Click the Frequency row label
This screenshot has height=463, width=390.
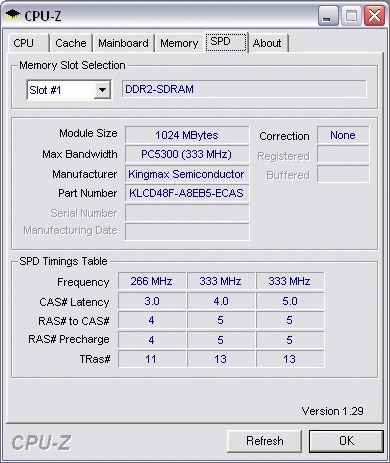pyautogui.click(x=83, y=282)
